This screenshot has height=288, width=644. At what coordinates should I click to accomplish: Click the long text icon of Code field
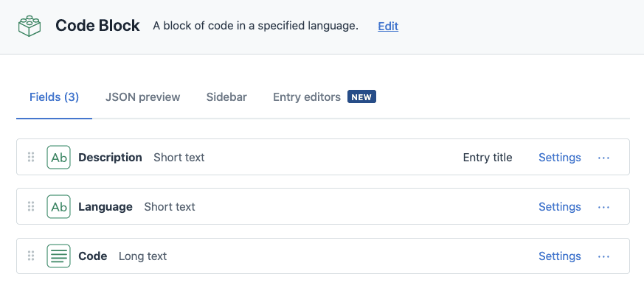[59, 256]
